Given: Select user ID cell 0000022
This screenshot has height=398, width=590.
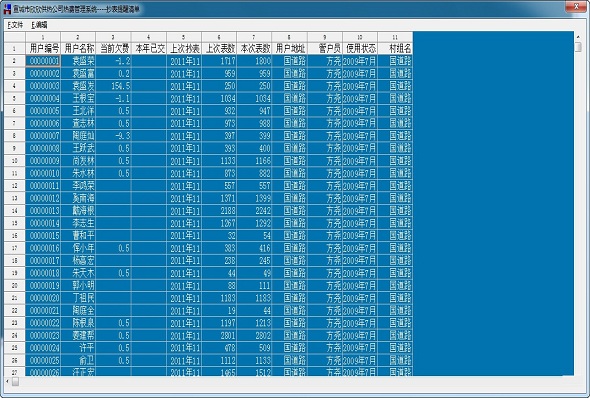Looking at the screenshot, I should [43, 323].
